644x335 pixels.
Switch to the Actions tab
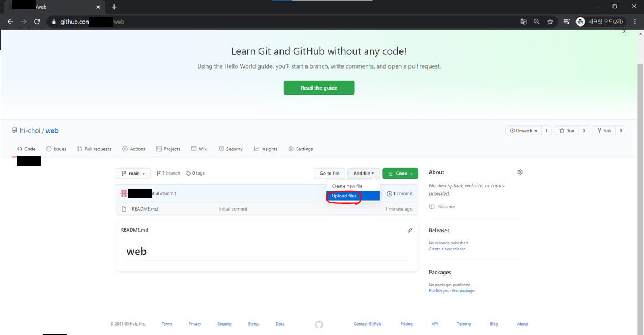coord(133,149)
